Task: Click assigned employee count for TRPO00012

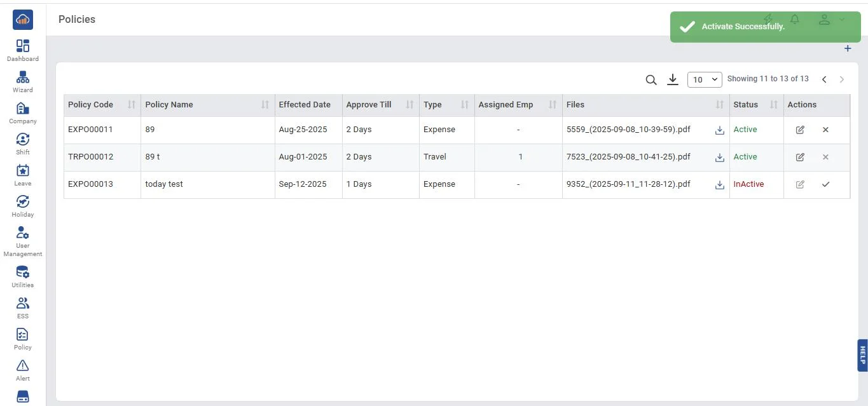Action: [x=520, y=157]
